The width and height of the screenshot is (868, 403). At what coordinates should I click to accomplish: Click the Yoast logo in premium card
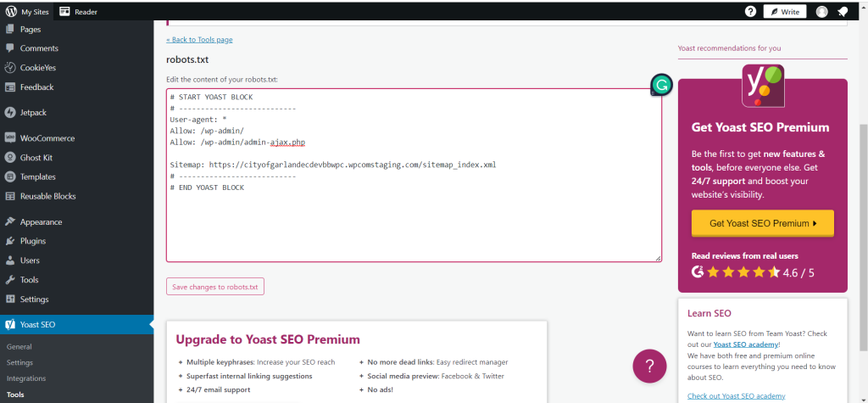(x=762, y=86)
